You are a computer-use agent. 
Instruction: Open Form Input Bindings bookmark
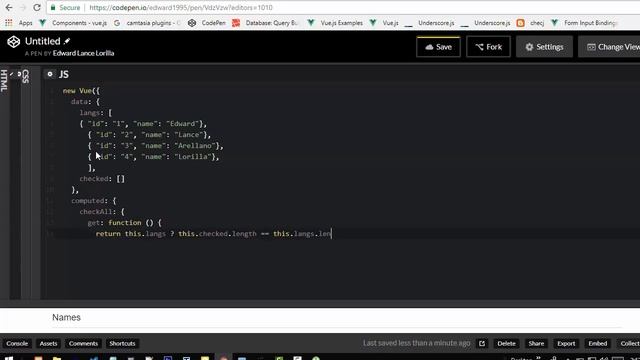tap(584, 23)
